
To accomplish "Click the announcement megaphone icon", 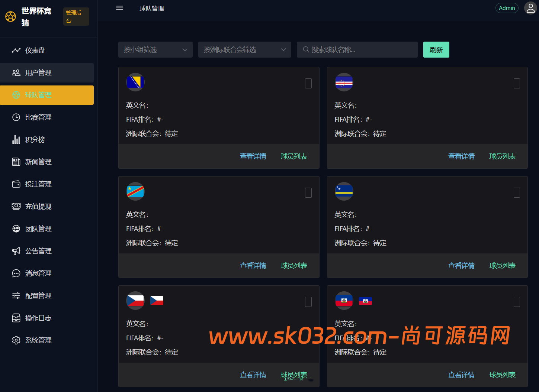I will point(16,251).
